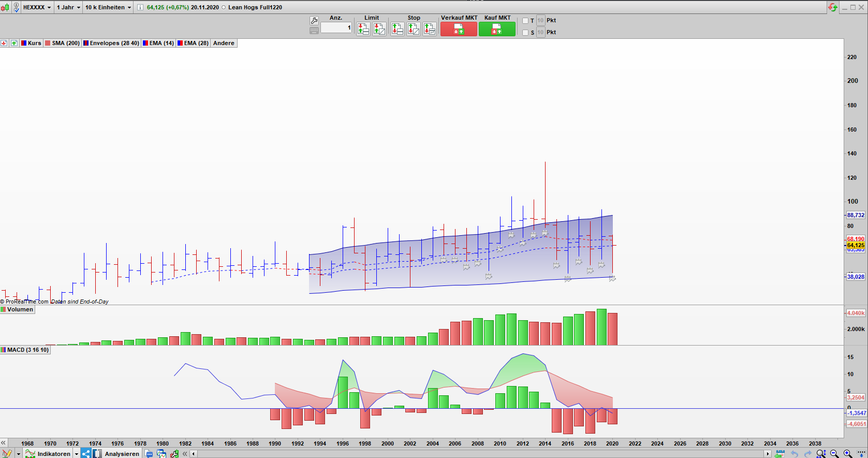Click the share icon in bottom toolbar
The width and height of the screenshot is (868, 458).
click(x=86, y=454)
